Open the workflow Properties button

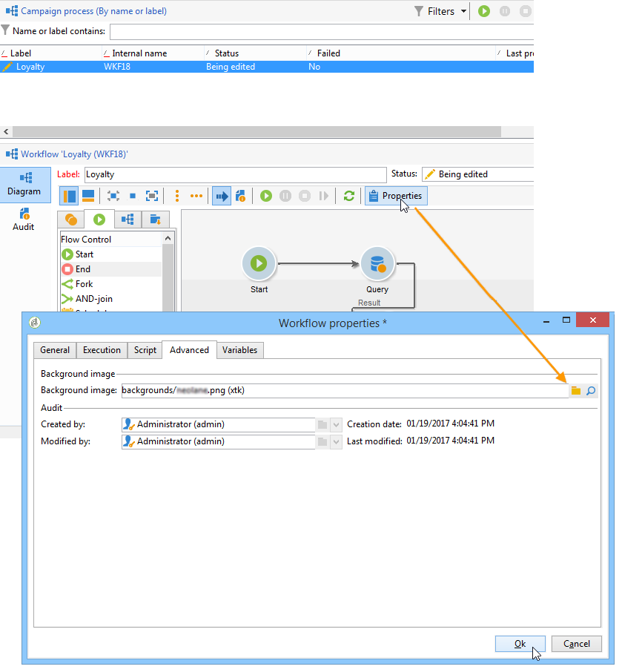[396, 197]
